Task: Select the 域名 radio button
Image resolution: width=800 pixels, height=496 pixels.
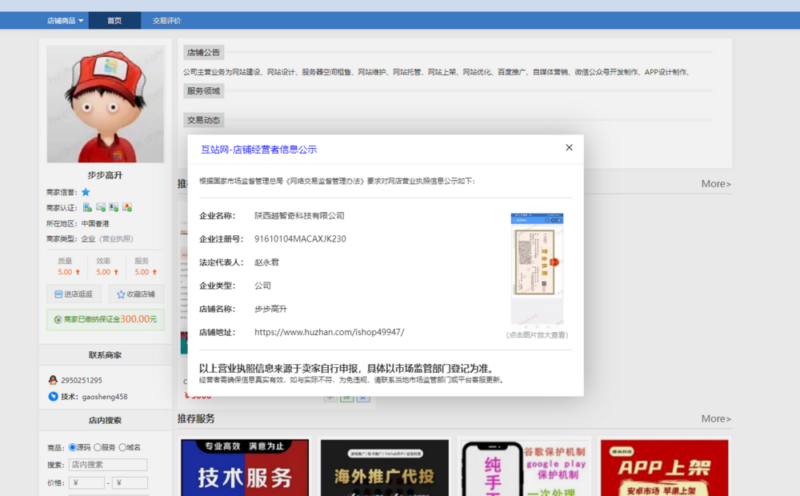Action: pos(122,448)
